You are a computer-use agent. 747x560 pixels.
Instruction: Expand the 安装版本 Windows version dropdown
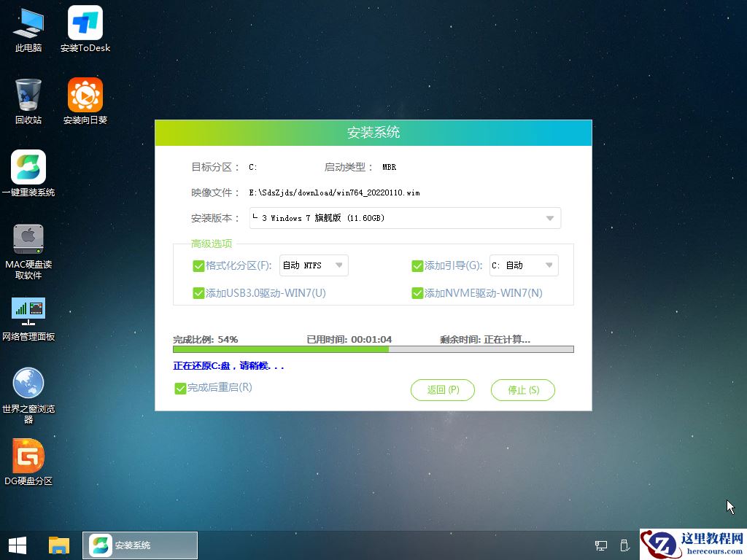tap(551, 217)
